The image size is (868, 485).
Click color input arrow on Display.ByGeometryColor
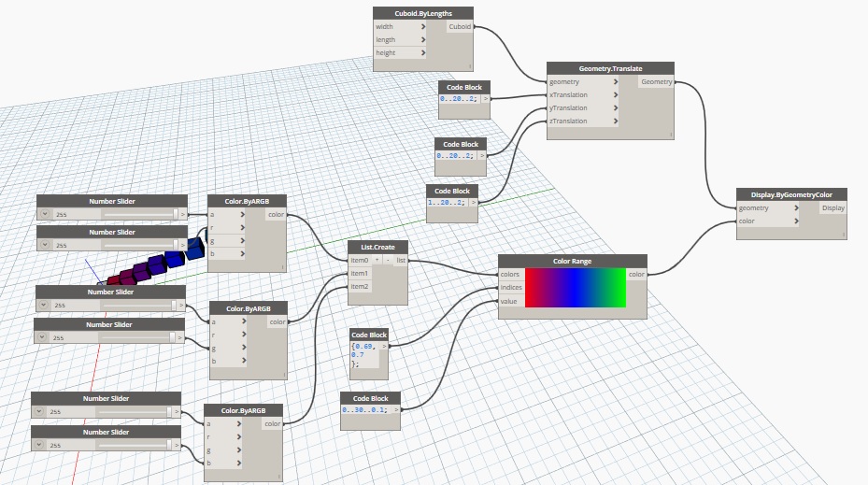796,221
